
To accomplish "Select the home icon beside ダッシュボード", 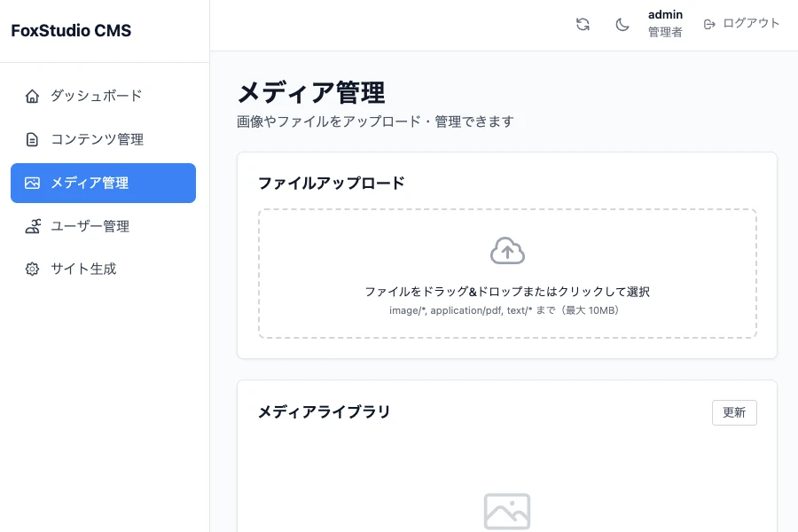I will coord(33,95).
